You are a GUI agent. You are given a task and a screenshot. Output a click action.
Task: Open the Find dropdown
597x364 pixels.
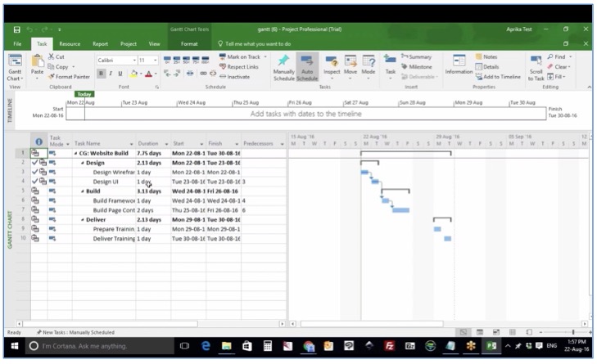pos(570,56)
